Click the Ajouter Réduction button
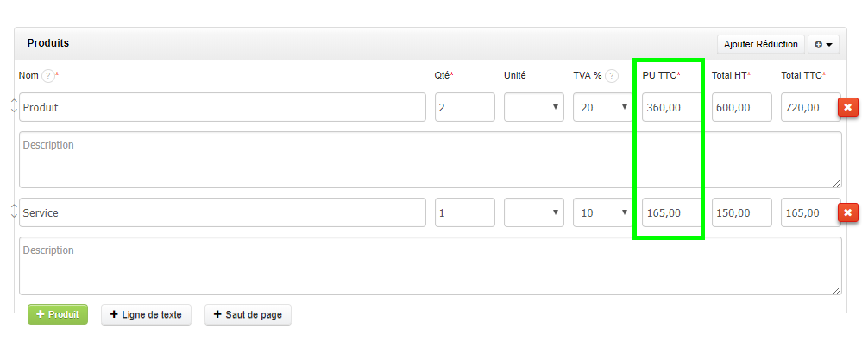This screenshot has width=868, height=348. tap(760, 44)
